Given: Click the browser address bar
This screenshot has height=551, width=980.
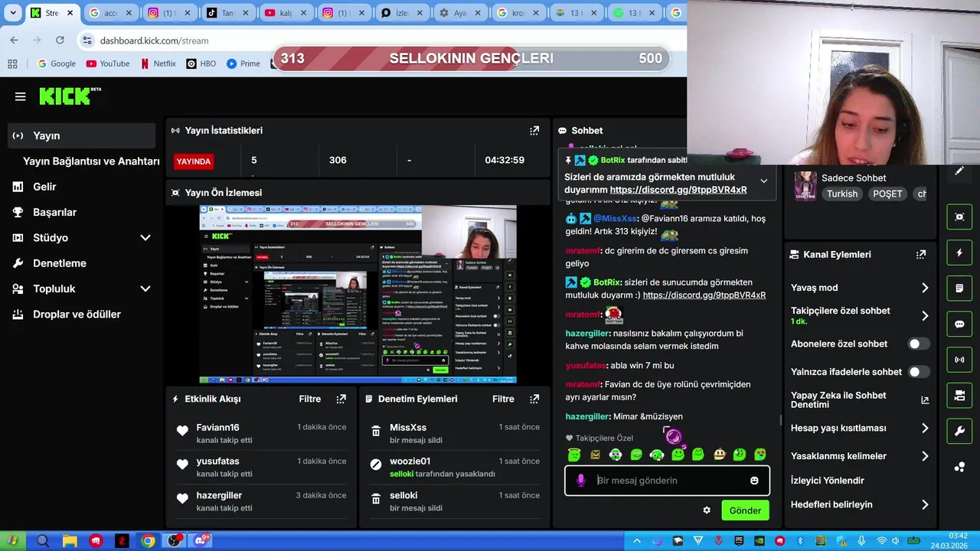Looking at the screenshot, I should [383, 41].
